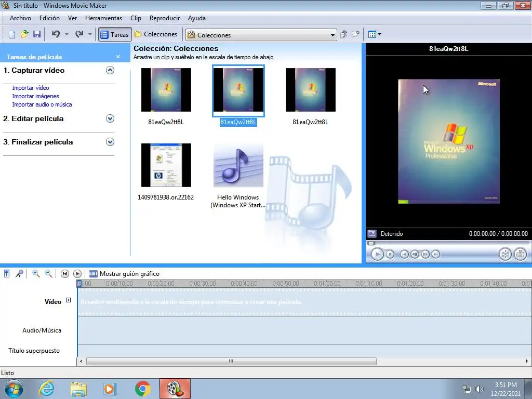Open the Archivo menu

pos(20,18)
